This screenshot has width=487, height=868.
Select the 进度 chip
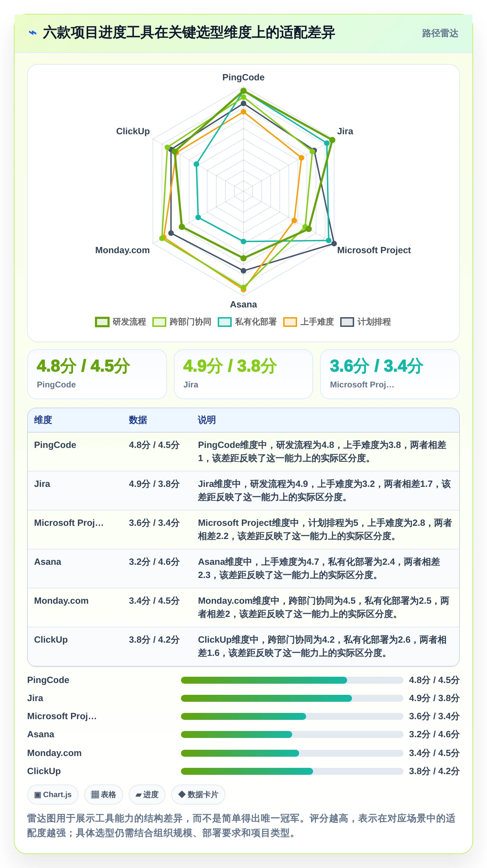coord(147,795)
